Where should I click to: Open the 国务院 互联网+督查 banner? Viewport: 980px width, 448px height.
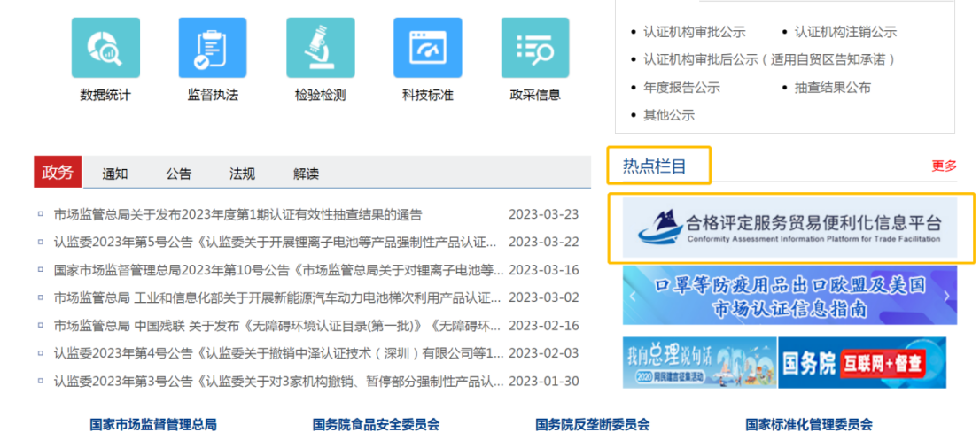862,362
